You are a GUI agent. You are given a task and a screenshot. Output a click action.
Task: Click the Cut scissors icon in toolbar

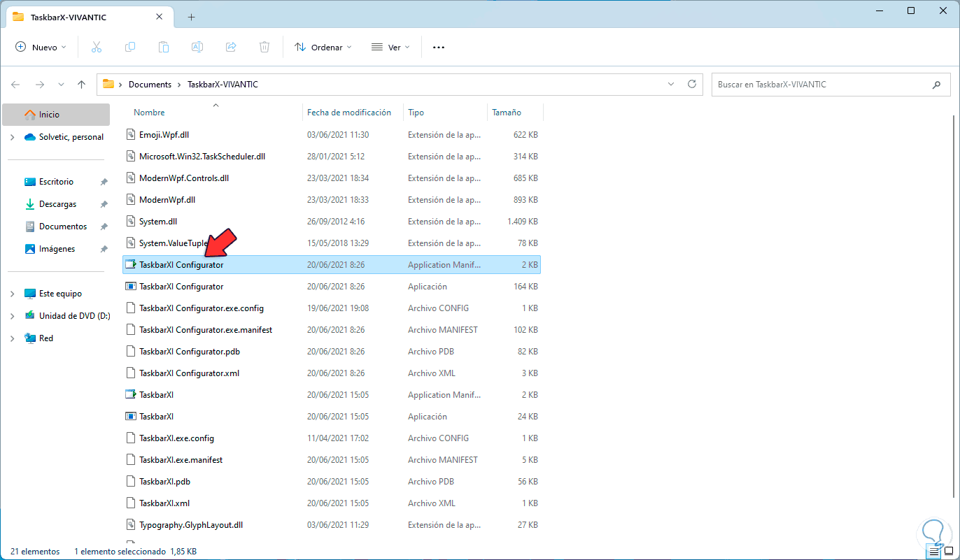pos(97,47)
